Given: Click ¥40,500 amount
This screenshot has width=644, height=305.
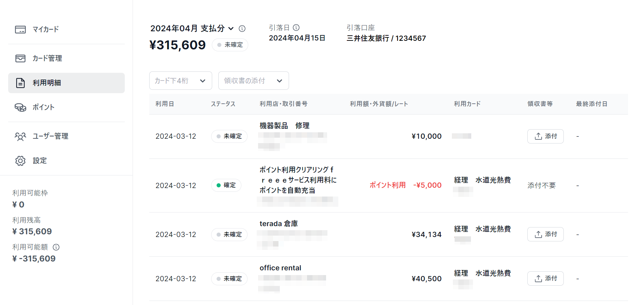Looking at the screenshot, I should [x=426, y=279].
